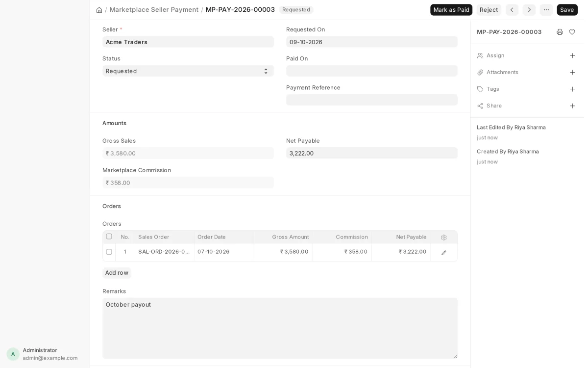Click the Add row button

tap(117, 273)
